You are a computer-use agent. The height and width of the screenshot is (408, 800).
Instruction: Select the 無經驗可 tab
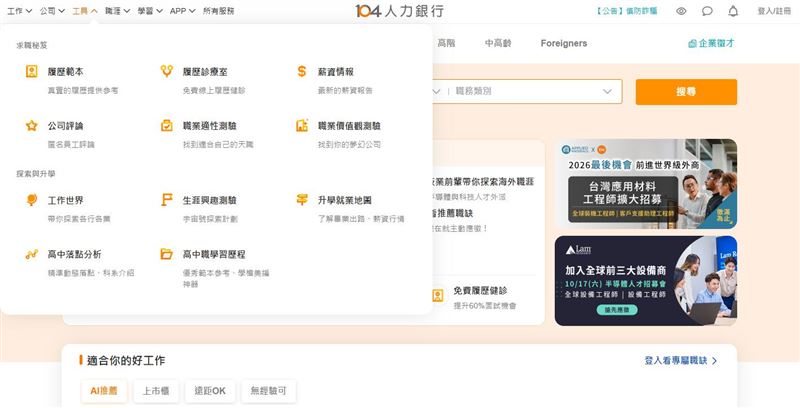(x=268, y=391)
